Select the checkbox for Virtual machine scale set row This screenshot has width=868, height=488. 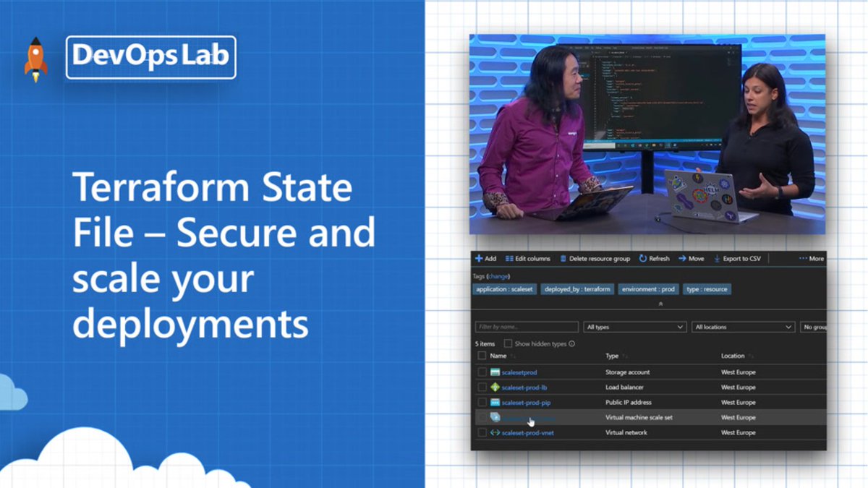coord(482,418)
